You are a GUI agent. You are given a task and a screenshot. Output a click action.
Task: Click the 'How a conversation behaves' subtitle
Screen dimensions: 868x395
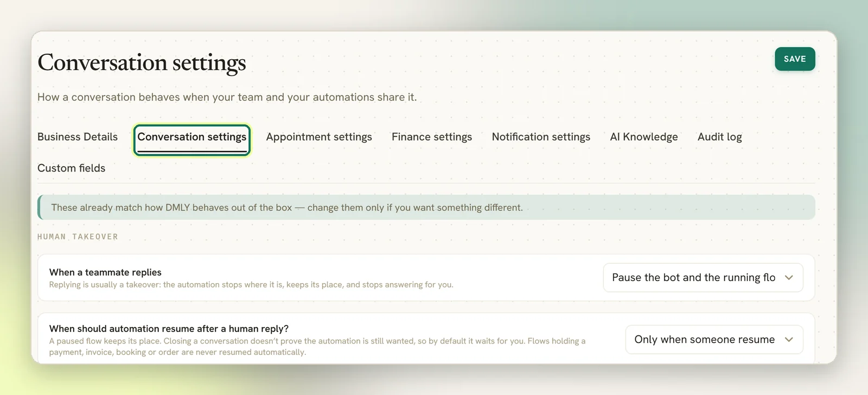pos(227,97)
